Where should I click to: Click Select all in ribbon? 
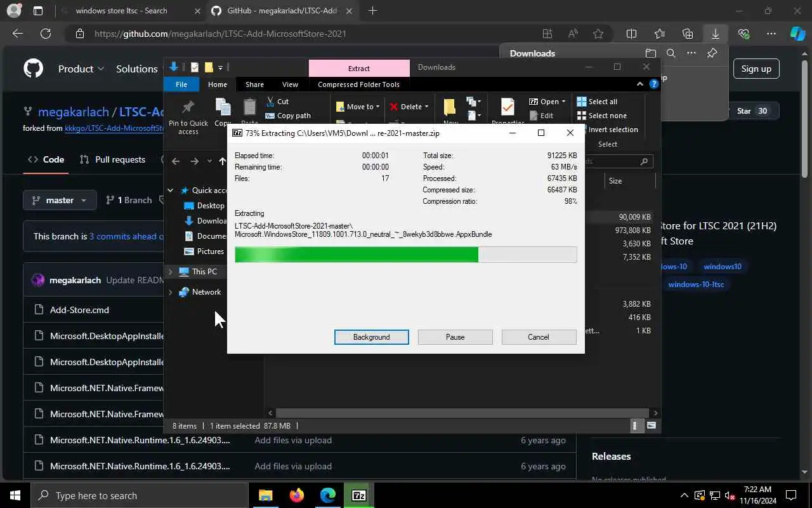(x=597, y=102)
